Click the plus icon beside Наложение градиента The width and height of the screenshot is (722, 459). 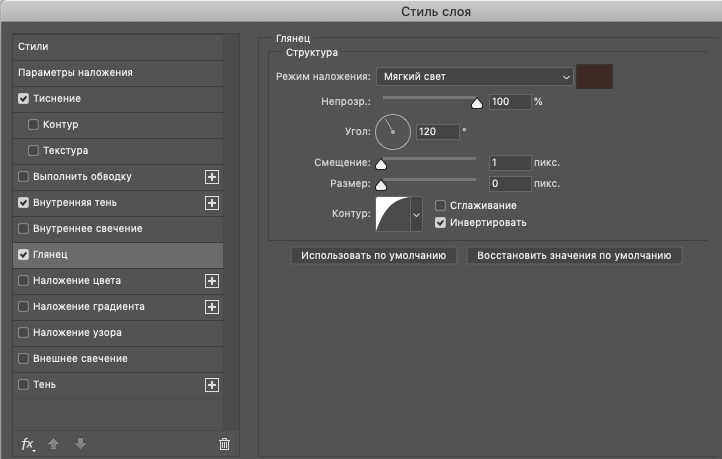[212, 307]
